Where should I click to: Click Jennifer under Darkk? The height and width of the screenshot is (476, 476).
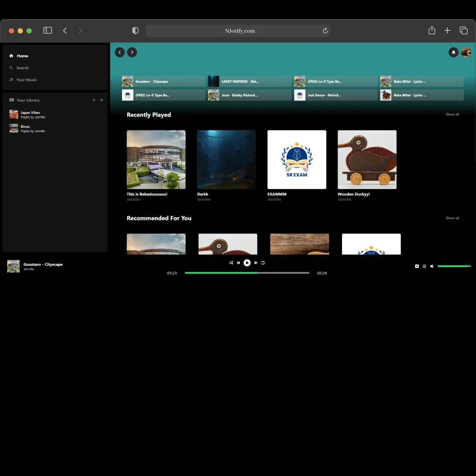pos(204,200)
